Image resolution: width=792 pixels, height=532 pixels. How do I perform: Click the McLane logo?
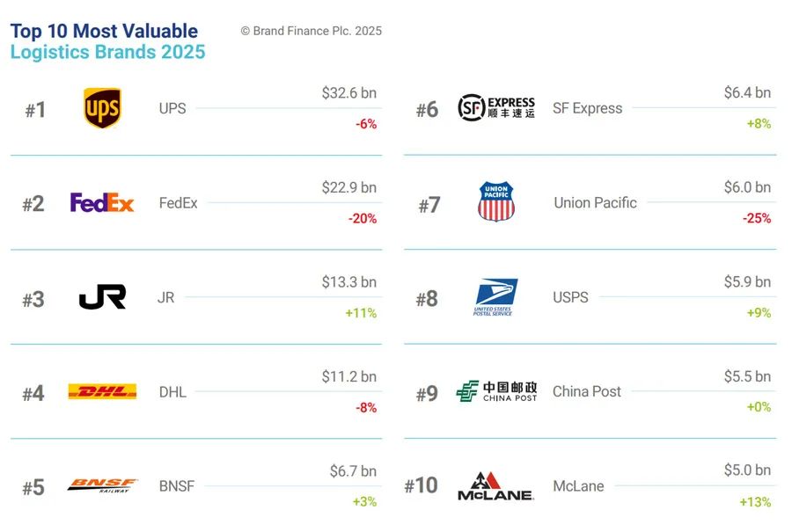pos(495,486)
